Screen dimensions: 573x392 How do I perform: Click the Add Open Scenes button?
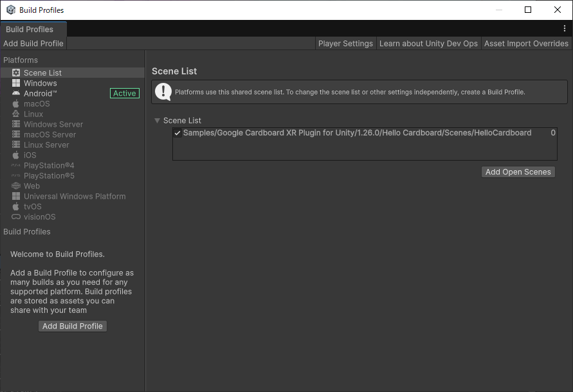(518, 172)
